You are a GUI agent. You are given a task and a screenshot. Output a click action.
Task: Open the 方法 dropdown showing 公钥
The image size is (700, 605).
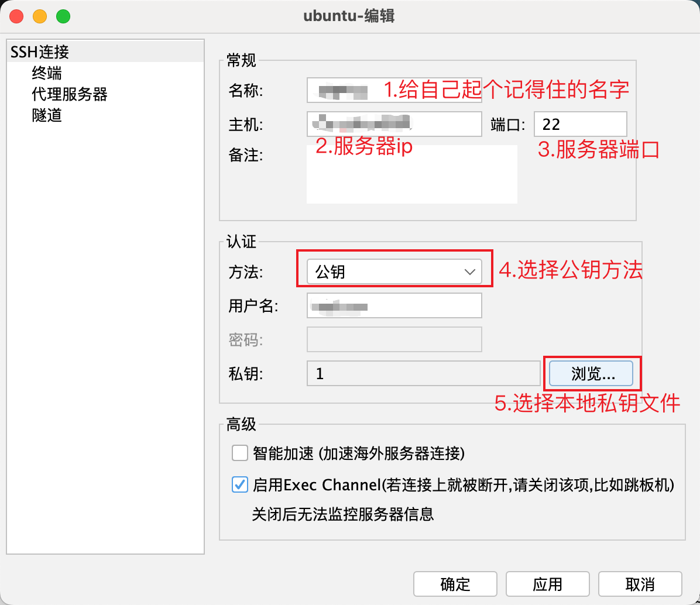click(x=394, y=271)
